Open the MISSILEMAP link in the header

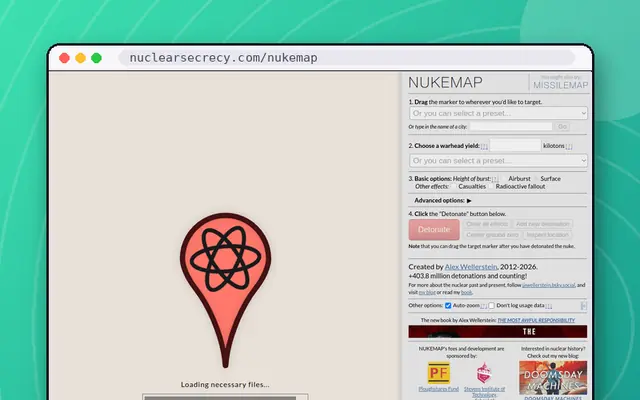pyautogui.click(x=560, y=85)
